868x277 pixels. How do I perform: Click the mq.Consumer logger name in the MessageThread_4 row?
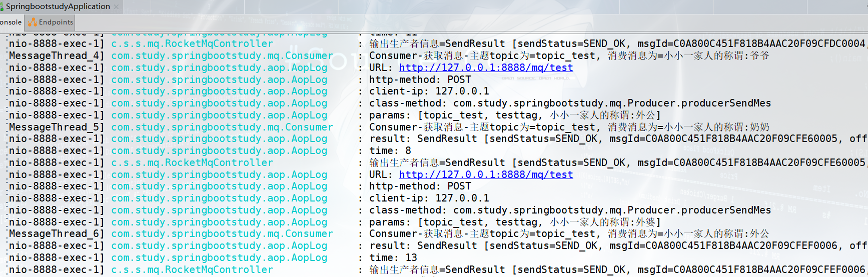[x=222, y=55]
